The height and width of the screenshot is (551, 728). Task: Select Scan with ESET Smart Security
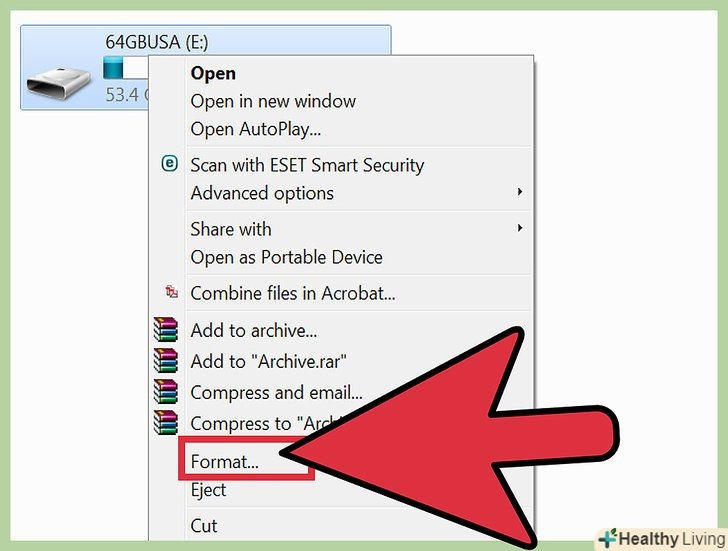(307, 165)
